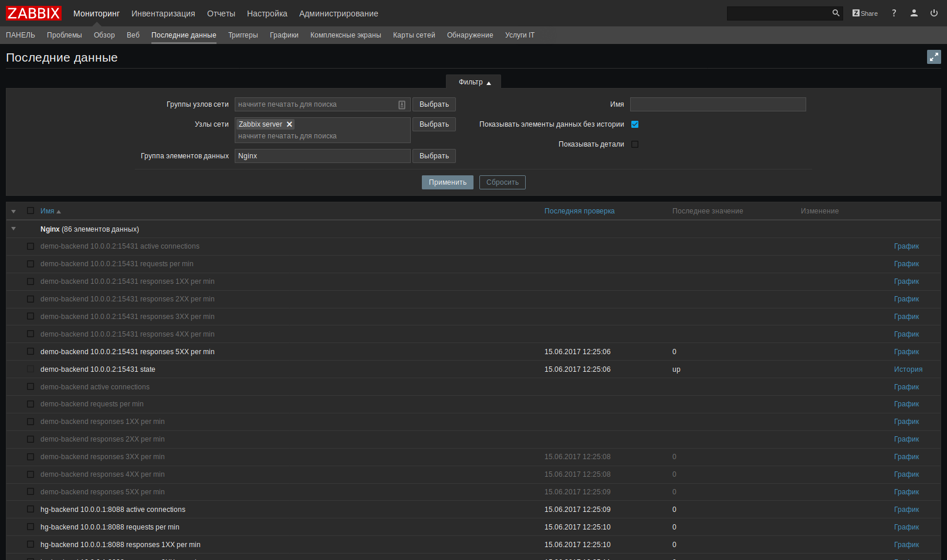Check demo-backend 10.0.0.2:15431 requests per min row
947x560 pixels.
point(31,264)
